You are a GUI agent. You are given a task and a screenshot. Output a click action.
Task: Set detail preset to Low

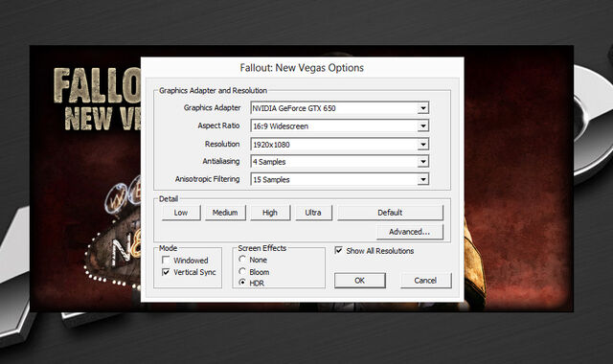coord(181,213)
